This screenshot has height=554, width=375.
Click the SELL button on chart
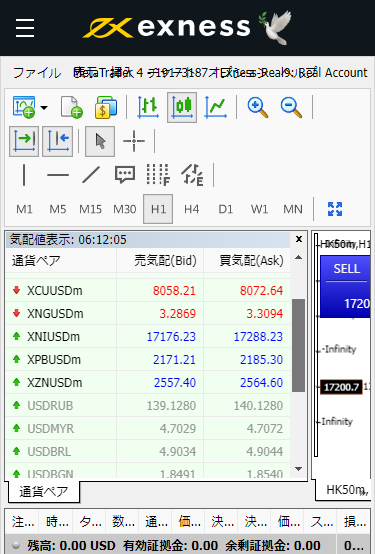[x=345, y=287]
